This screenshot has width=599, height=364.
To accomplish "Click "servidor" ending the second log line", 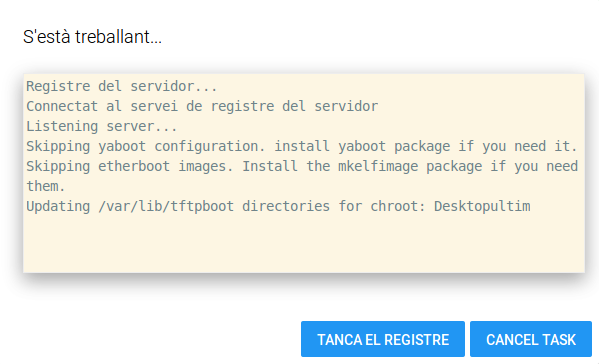I will click(x=346, y=106).
